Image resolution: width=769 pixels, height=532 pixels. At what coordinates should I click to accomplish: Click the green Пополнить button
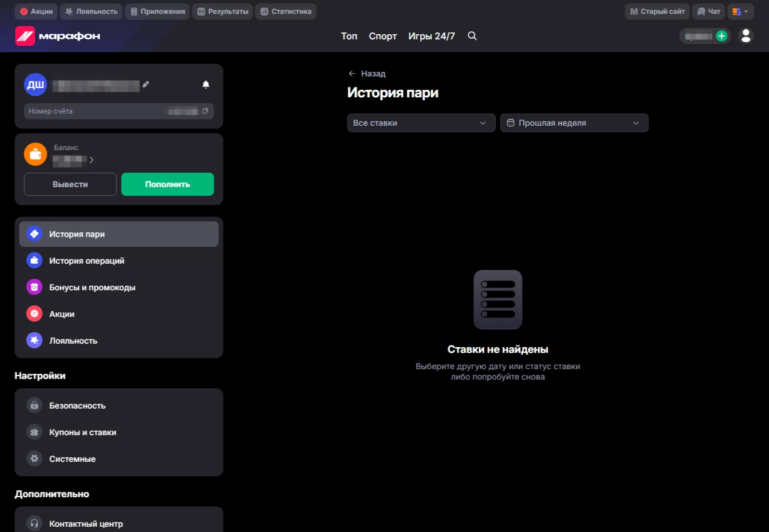pyautogui.click(x=167, y=184)
